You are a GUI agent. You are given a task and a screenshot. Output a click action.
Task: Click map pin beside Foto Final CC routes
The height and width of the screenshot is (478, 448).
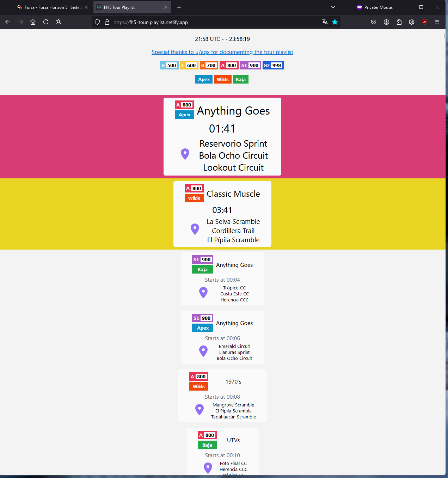pos(208,468)
